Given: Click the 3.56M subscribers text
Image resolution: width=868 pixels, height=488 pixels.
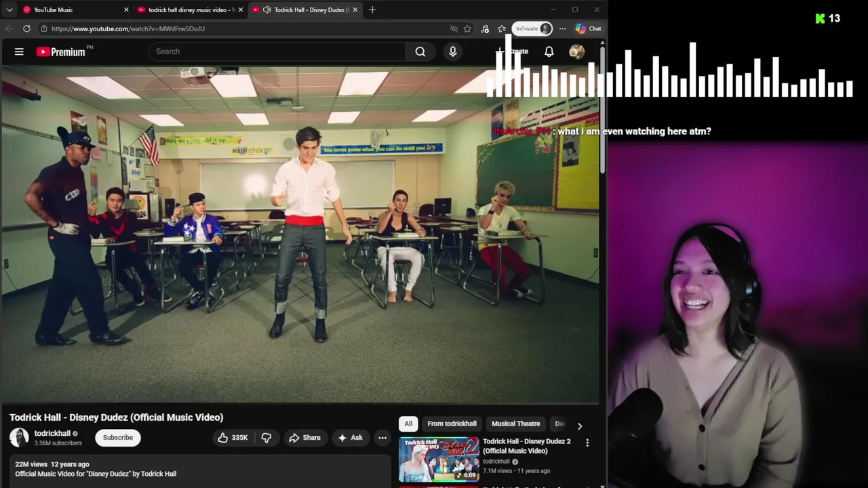Looking at the screenshot, I should [x=58, y=443].
